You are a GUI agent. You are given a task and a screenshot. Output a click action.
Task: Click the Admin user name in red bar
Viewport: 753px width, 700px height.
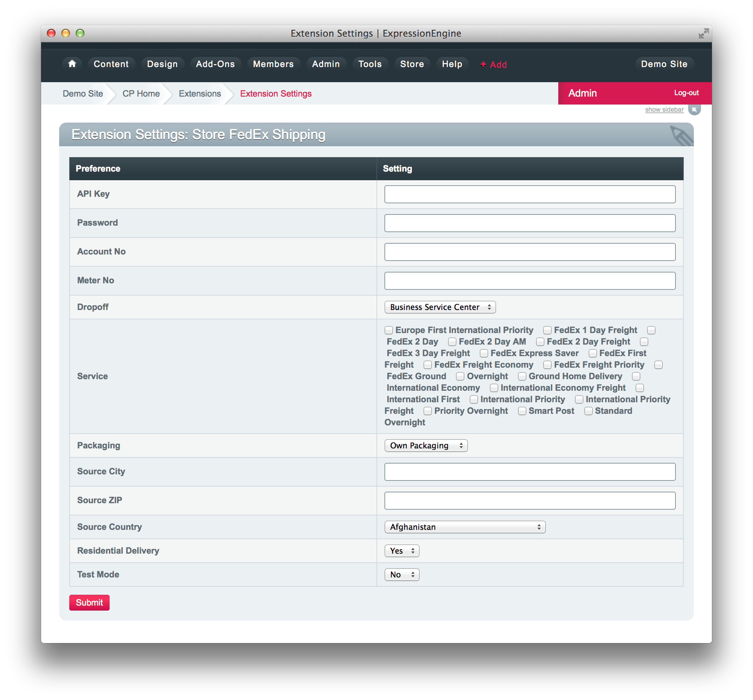click(582, 93)
